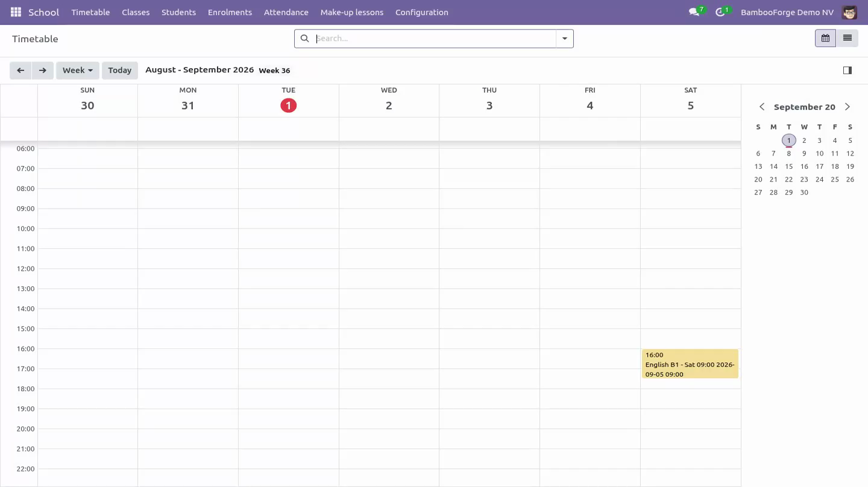Select day 27 in the mini calendar
868x487 pixels.
[758, 192]
